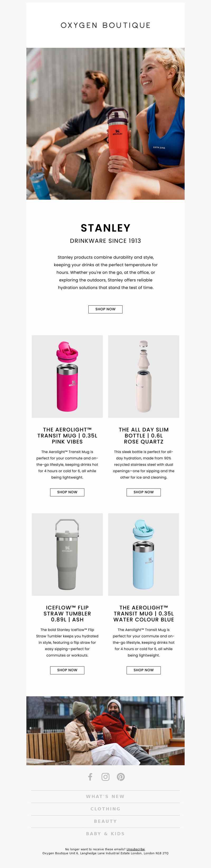
Task: Click the hero photo with red tumbler
Action: click(105, 124)
